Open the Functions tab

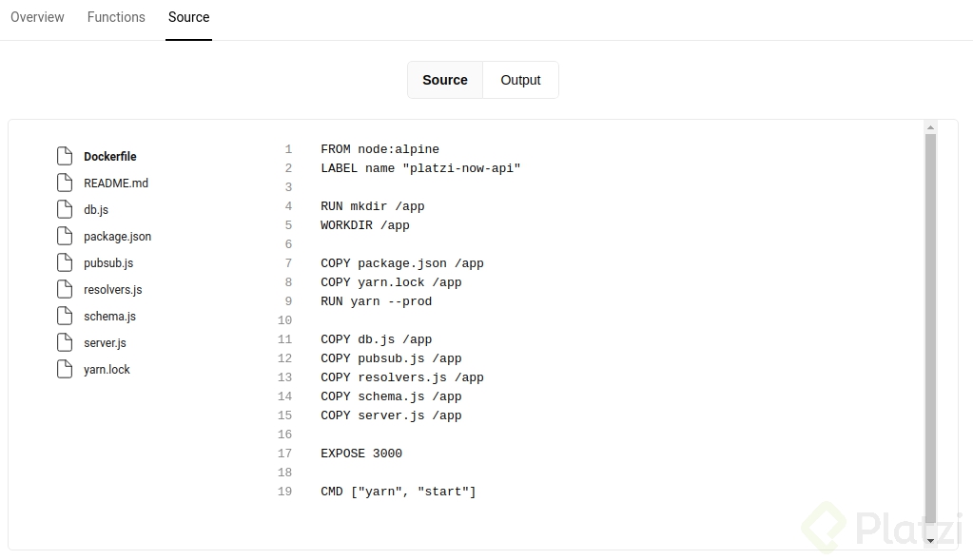pyautogui.click(x=115, y=16)
